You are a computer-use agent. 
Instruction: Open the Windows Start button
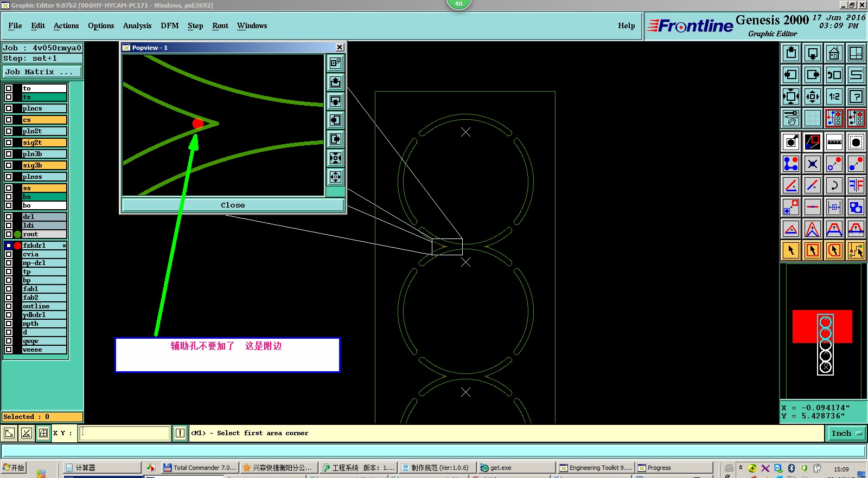coord(14,468)
